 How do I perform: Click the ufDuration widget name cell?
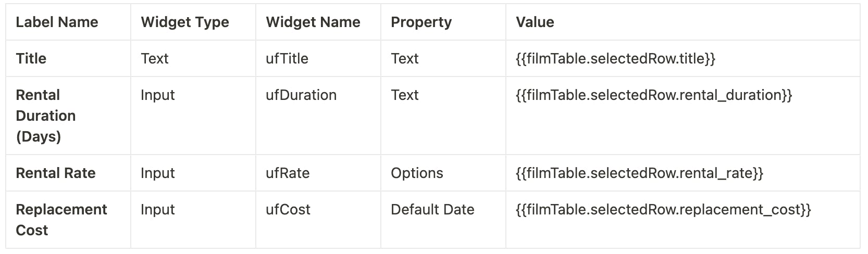(301, 95)
